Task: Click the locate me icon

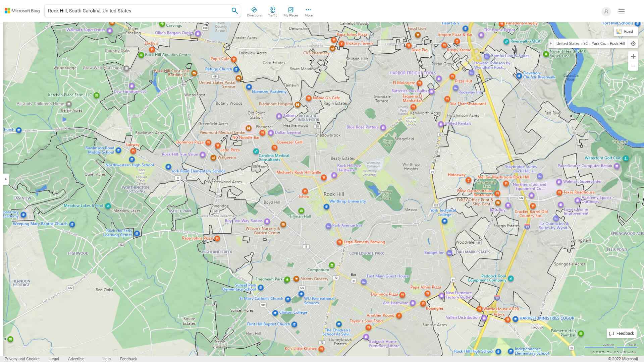Action: [x=633, y=44]
